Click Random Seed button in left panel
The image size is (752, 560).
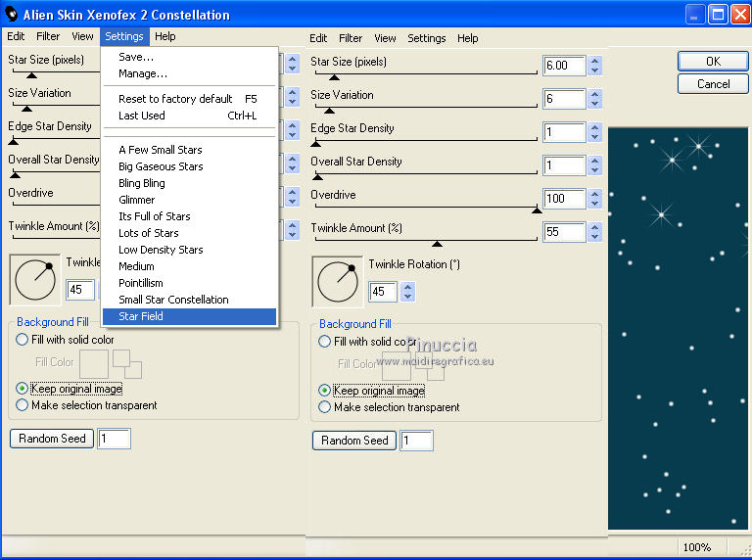52,439
